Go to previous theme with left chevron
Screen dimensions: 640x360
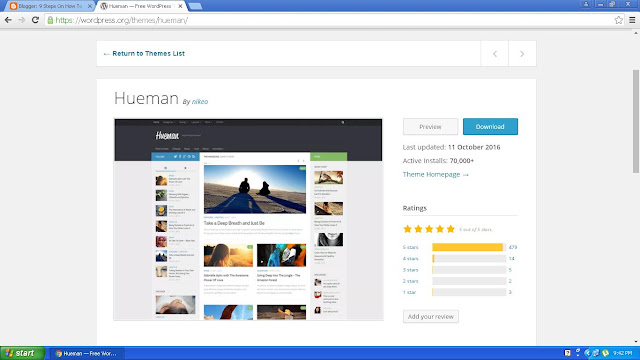[495, 53]
